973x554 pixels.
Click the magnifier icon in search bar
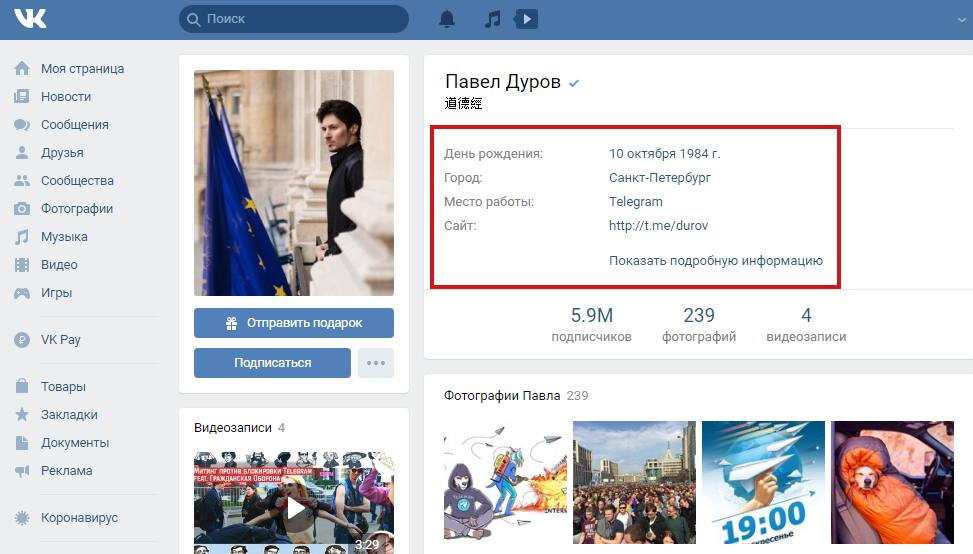(194, 19)
